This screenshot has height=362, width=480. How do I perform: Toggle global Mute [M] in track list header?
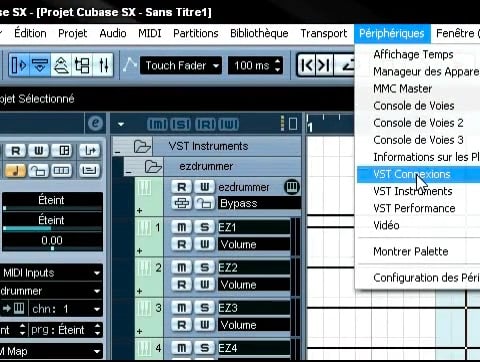click(157, 125)
